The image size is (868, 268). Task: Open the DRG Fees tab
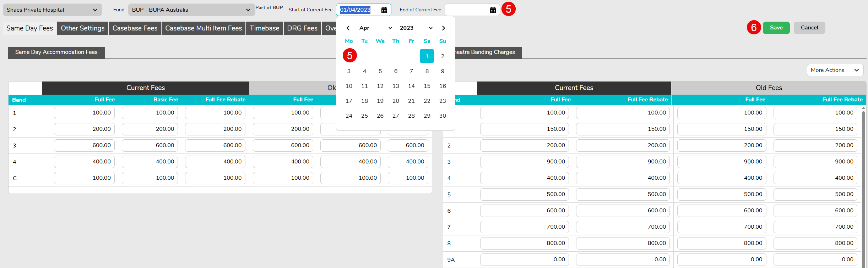coord(302,28)
